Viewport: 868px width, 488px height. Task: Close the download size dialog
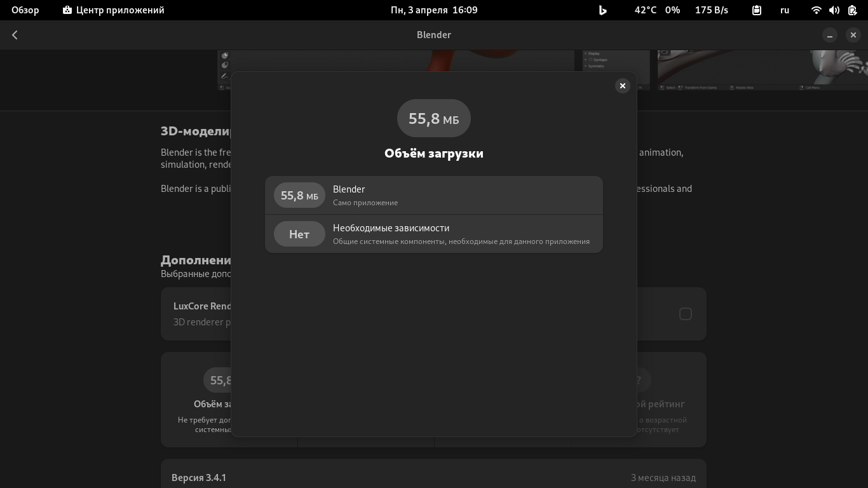pos(623,86)
